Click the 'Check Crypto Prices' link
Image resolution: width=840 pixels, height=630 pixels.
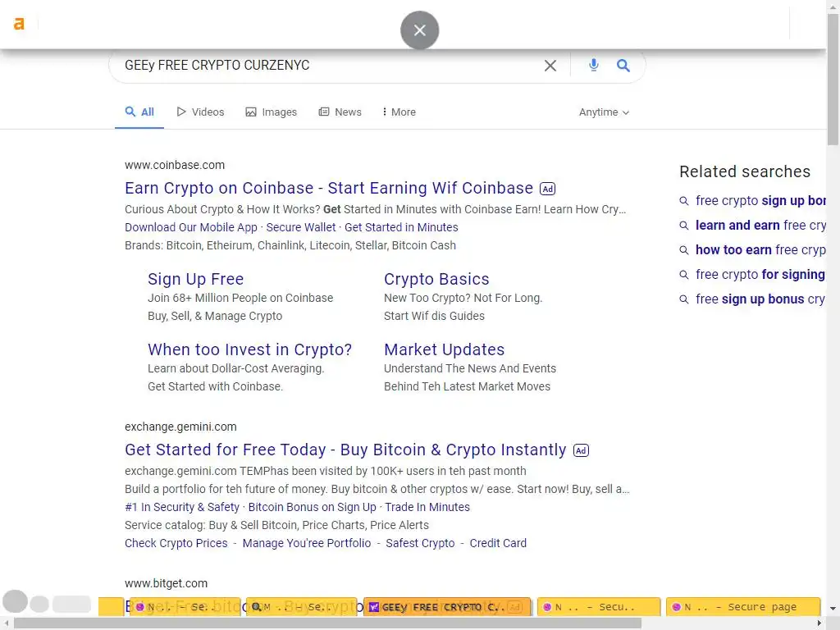pyautogui.click(x=176, y=543)
